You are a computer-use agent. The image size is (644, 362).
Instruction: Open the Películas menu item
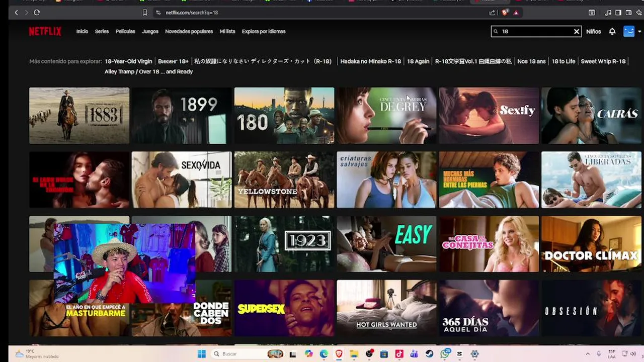coord(125,31)
